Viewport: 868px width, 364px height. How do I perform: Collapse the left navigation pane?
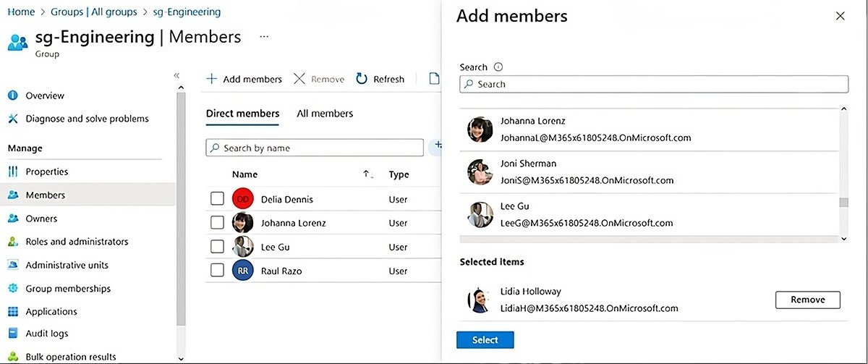coord(176,75)
